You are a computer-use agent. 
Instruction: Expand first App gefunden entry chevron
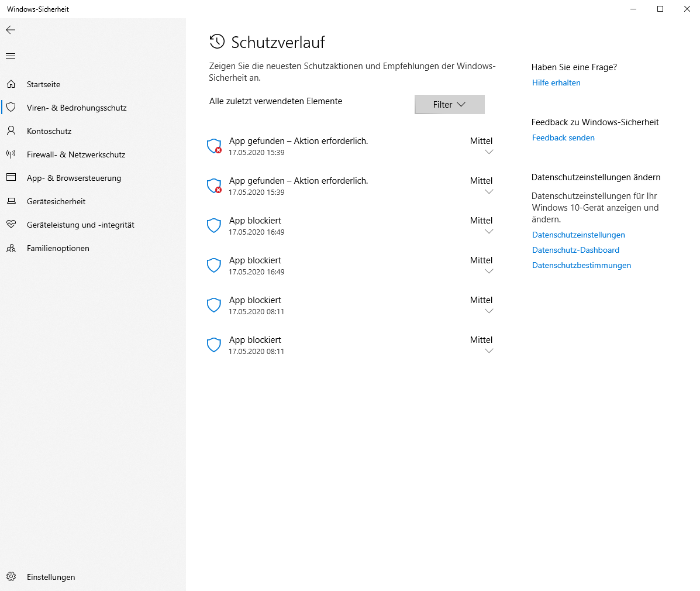[x=489, y=152]
